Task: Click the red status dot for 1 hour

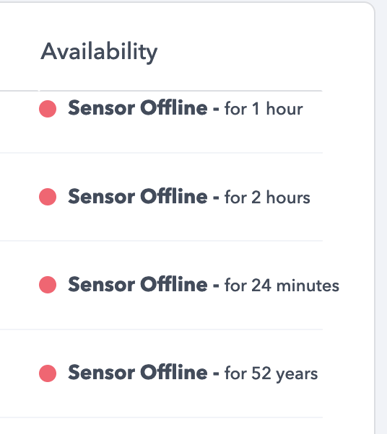Action: (x=48, y=109)
